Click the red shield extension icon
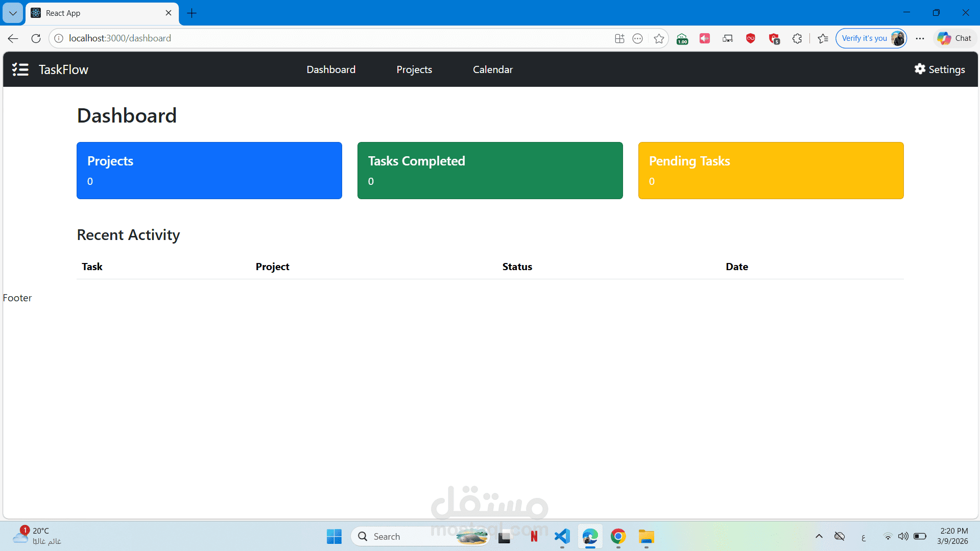 click(750, 38)
